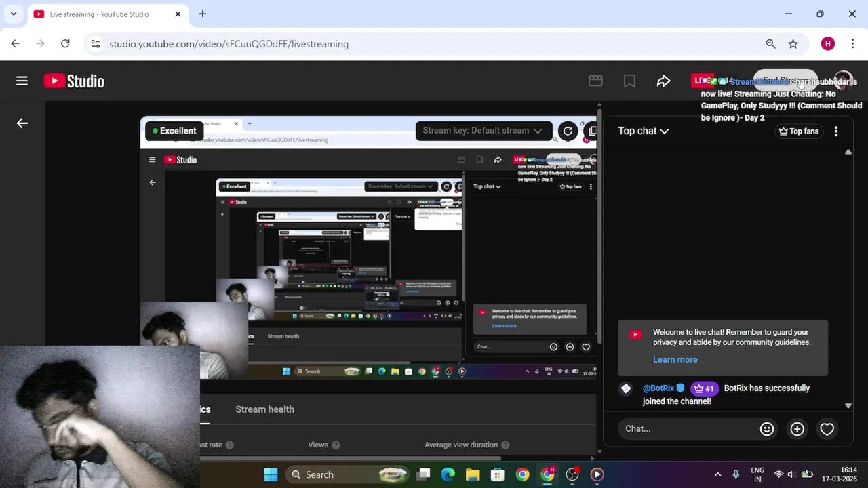Click info icon next to chat rate

(x=230, y=445)
